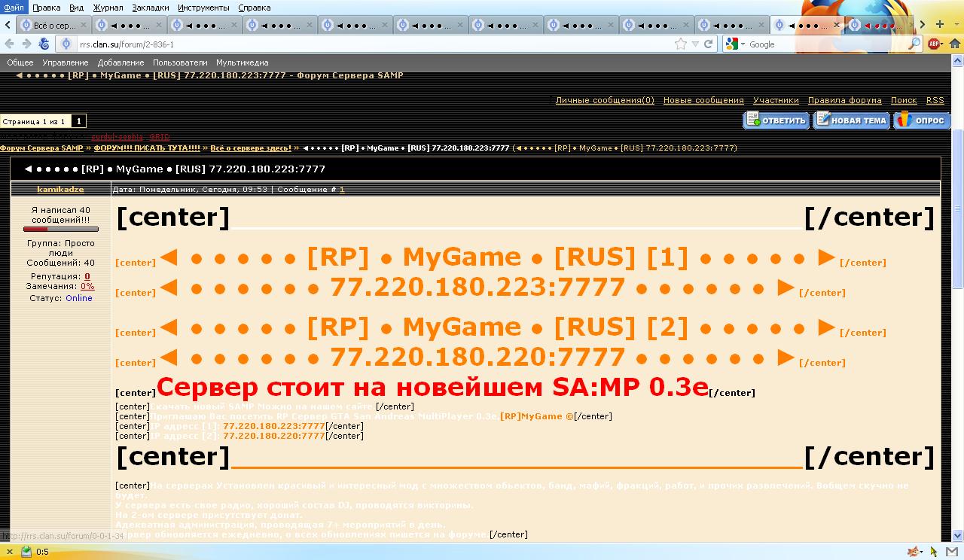This screenshot has width=964, height=560.
Task: Click into the URL address field
Action: pyautogui.click(x=377, y=44)
